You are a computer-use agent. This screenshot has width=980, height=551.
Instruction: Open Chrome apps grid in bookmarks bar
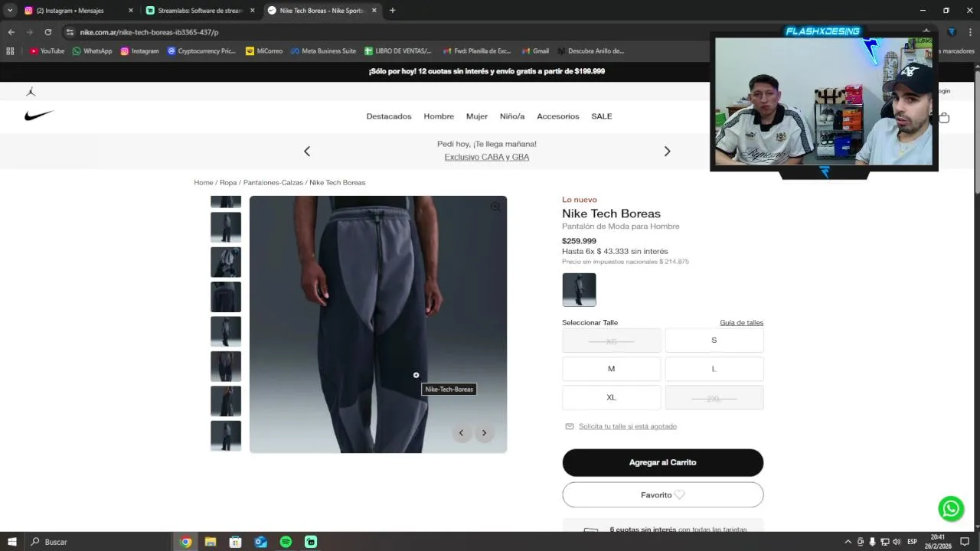coord(10,51)
